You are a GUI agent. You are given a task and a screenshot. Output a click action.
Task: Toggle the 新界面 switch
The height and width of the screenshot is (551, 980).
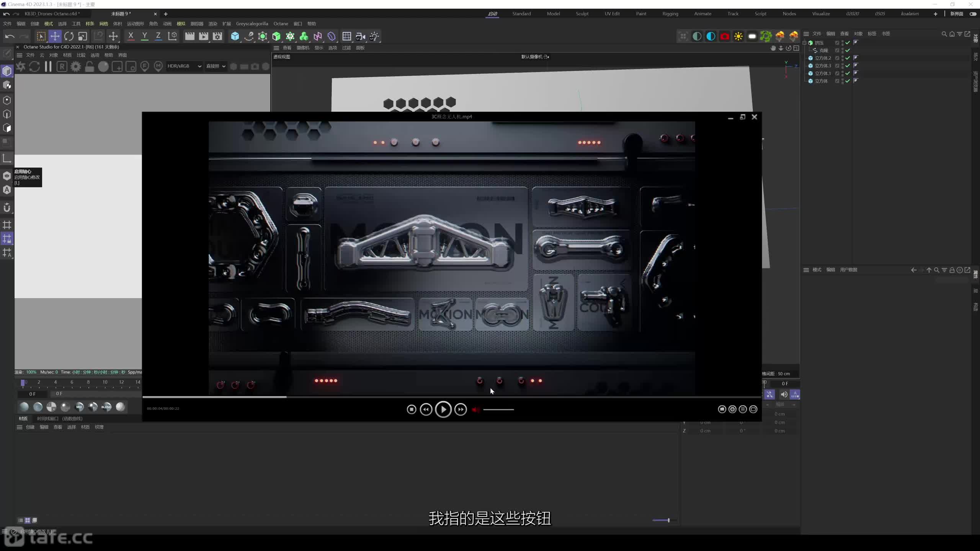pos(972,14)
